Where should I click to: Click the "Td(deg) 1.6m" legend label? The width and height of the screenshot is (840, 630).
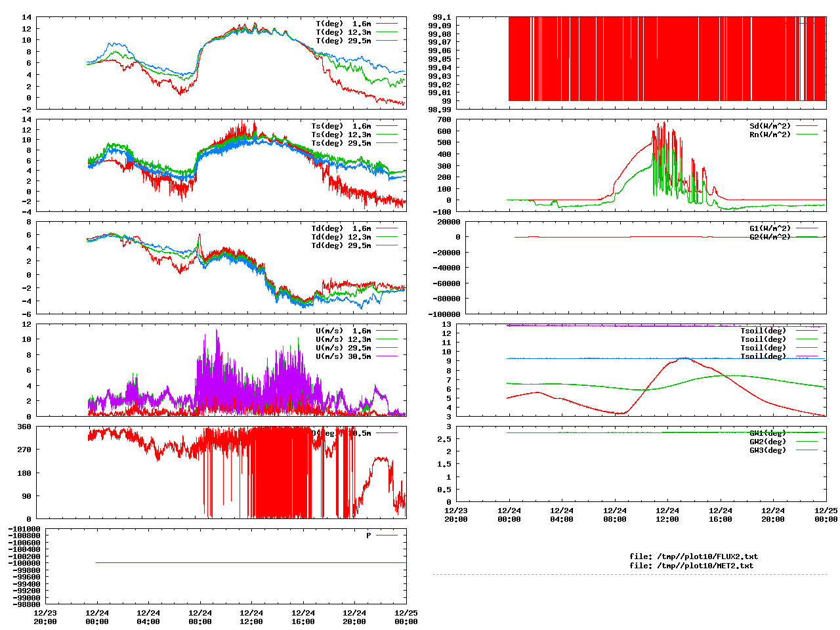click(x=341, y=228)
